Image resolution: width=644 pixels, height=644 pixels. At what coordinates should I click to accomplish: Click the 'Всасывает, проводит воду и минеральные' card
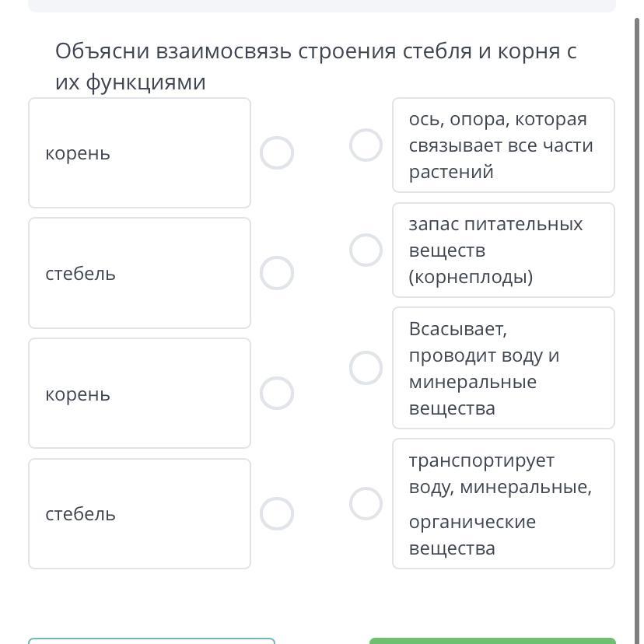[503, 368]
